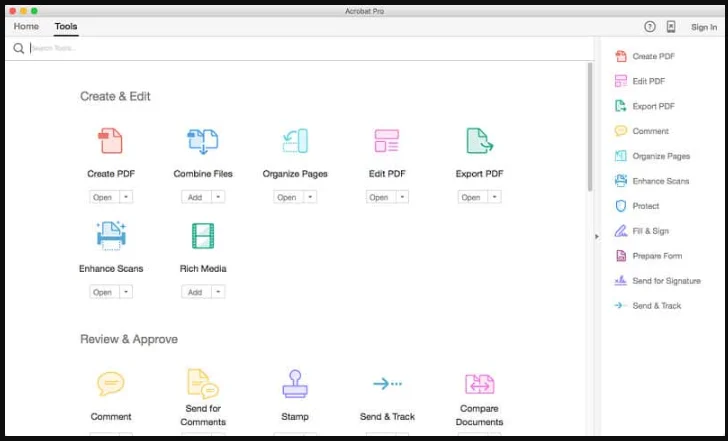Viewport: 728px width, 441px height.
Task: Click the Add button under Rich Media
Action: 197,292
